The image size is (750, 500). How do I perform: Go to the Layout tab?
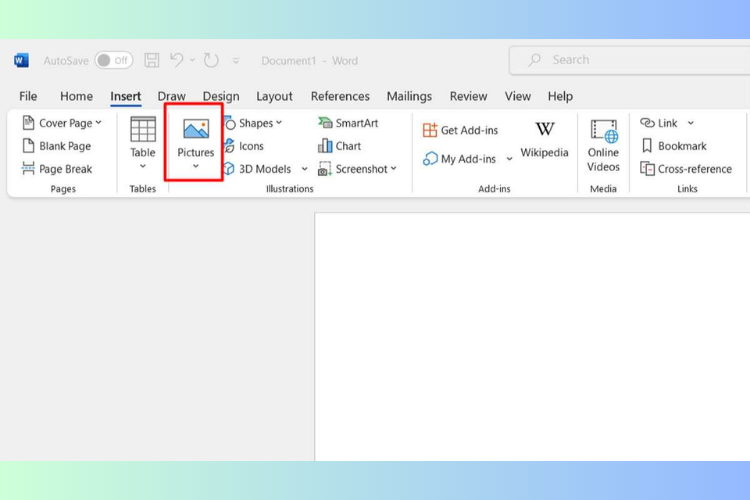click(274, 96)
